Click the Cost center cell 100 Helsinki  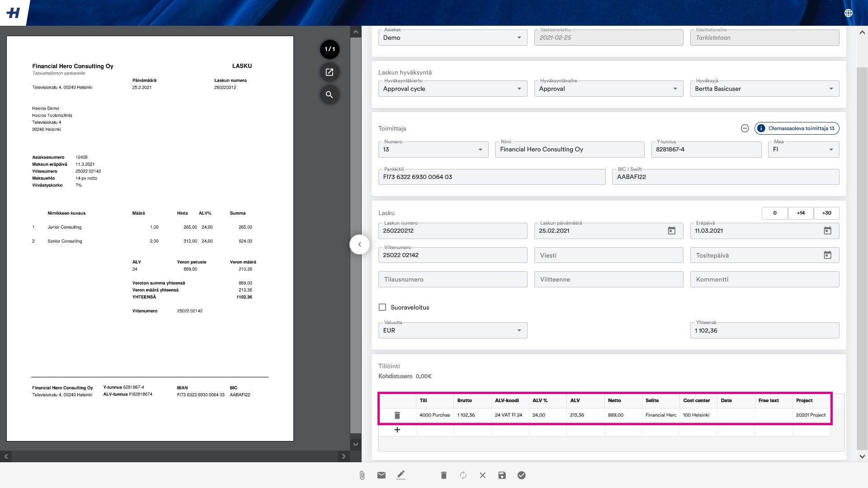[x=698, y=415]
